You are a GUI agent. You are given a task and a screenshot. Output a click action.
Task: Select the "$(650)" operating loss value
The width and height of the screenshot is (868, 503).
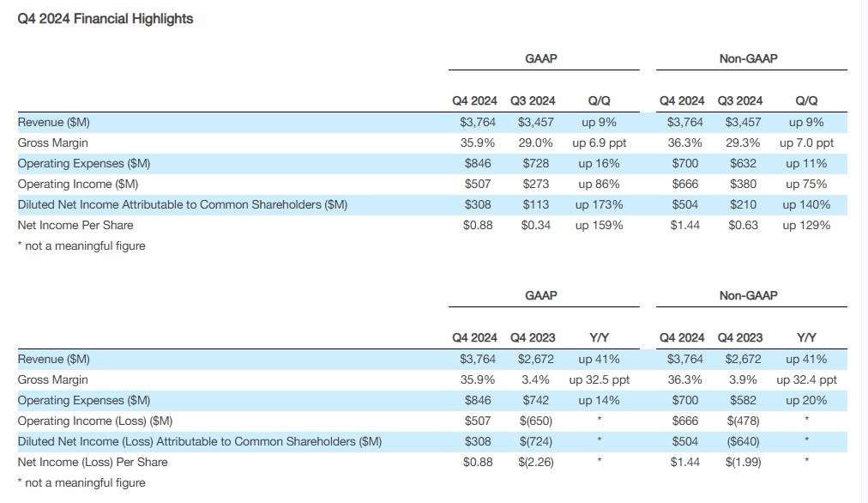pyautogui.click(x=537, y=421)
